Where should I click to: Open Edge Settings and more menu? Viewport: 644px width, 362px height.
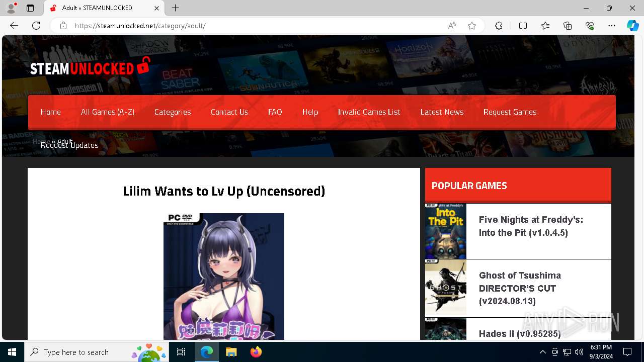coord(612,26)
